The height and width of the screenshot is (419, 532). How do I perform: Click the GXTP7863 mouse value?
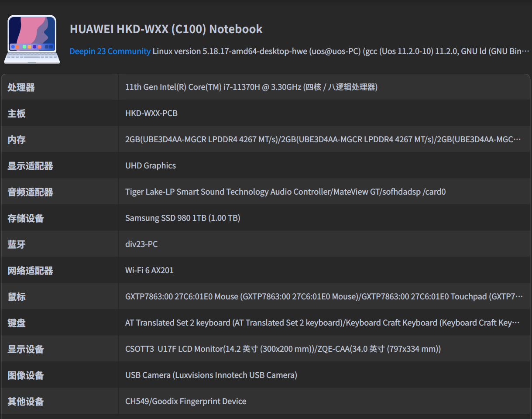coord(324,297)
